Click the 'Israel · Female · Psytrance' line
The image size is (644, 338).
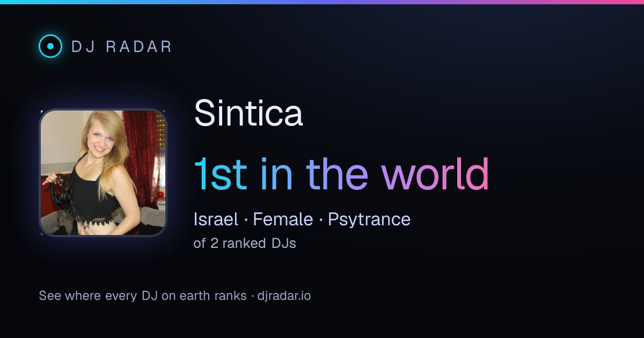(x=302, y=219)
